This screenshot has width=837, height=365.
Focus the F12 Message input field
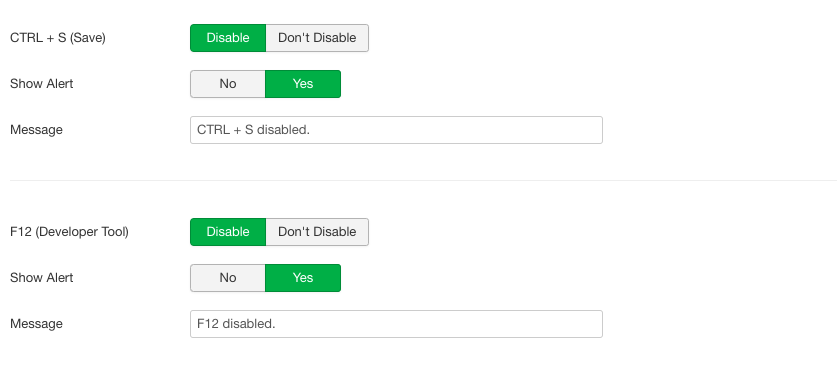point(396,324)
